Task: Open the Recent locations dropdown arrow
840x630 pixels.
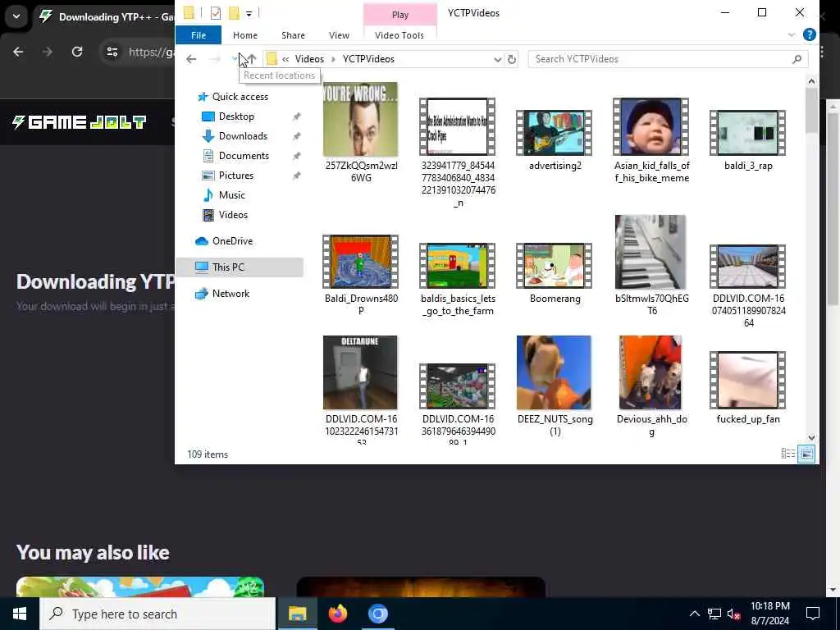Action: pos(235,59)
